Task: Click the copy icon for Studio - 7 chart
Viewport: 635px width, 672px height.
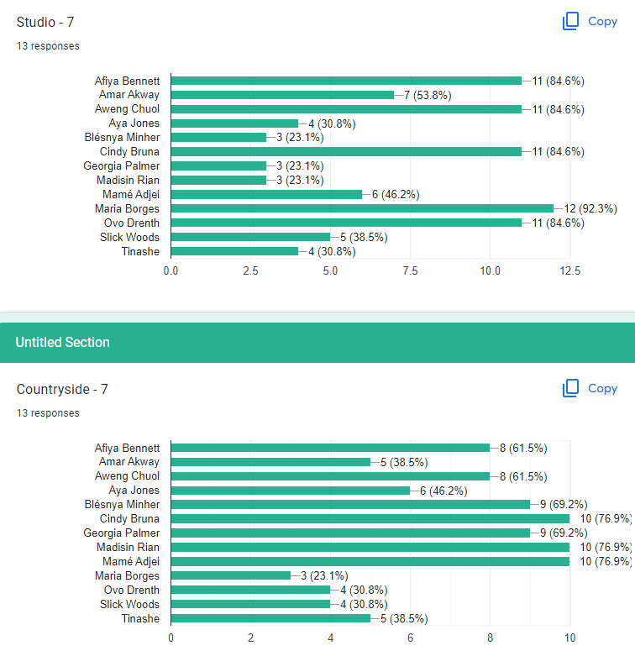Action: 570,21
